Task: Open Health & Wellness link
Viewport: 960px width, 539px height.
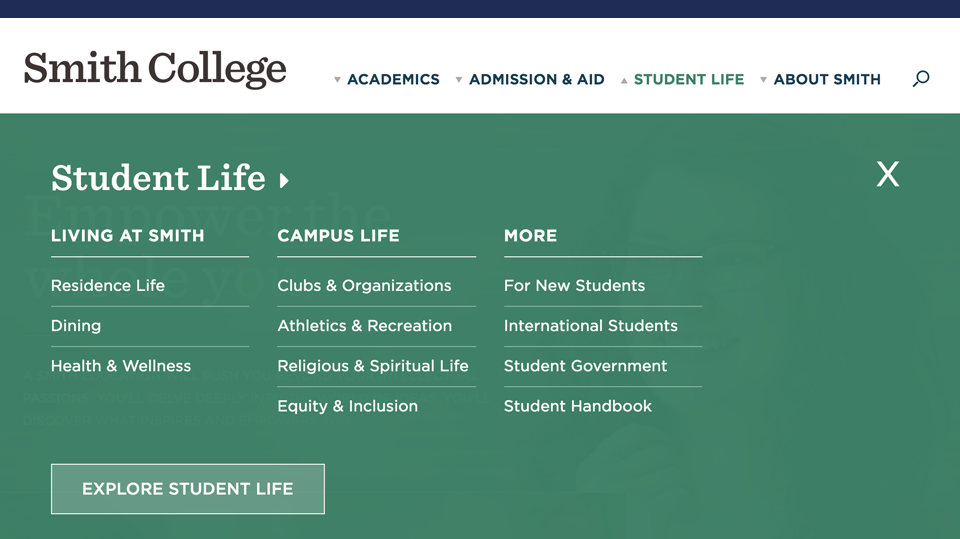Action: click(121, 366)
